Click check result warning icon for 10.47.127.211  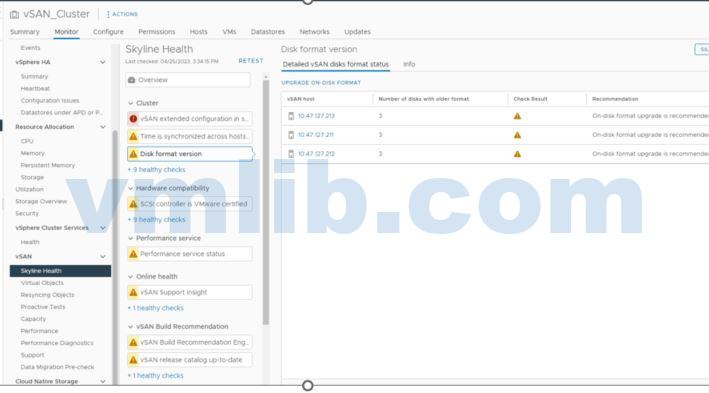pyautogui.click(x=517, y=135)
